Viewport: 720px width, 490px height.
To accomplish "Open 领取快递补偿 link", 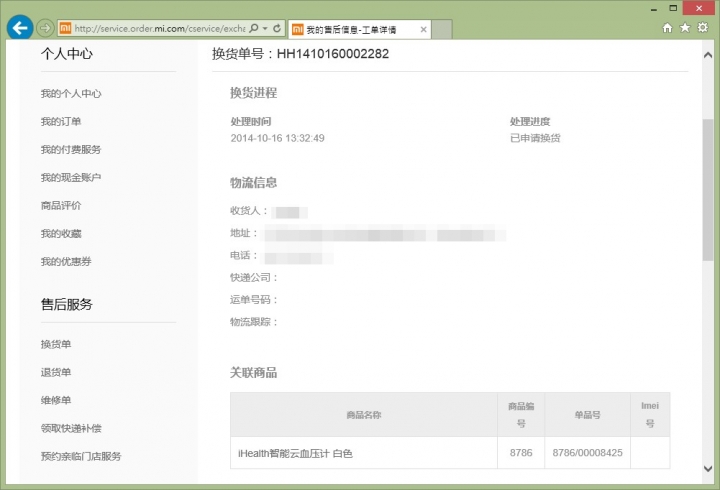I will point(71,428).
